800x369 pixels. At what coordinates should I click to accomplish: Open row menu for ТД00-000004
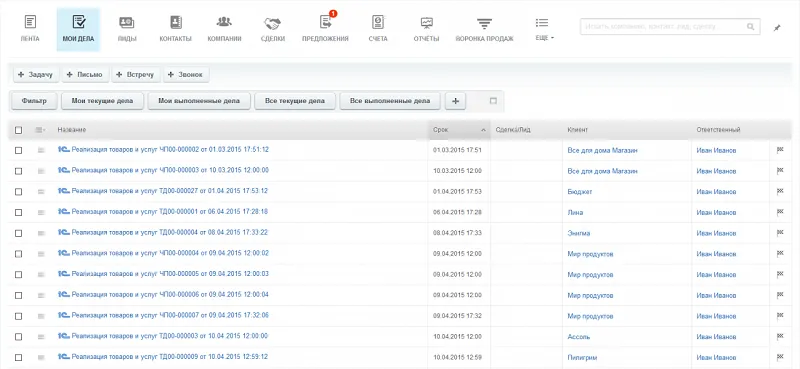coord(41,233)
